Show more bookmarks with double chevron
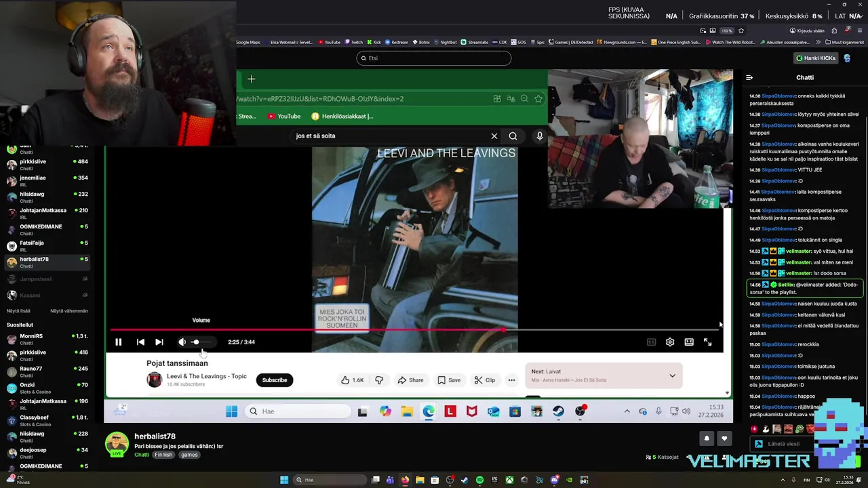 tap(818, 42)
